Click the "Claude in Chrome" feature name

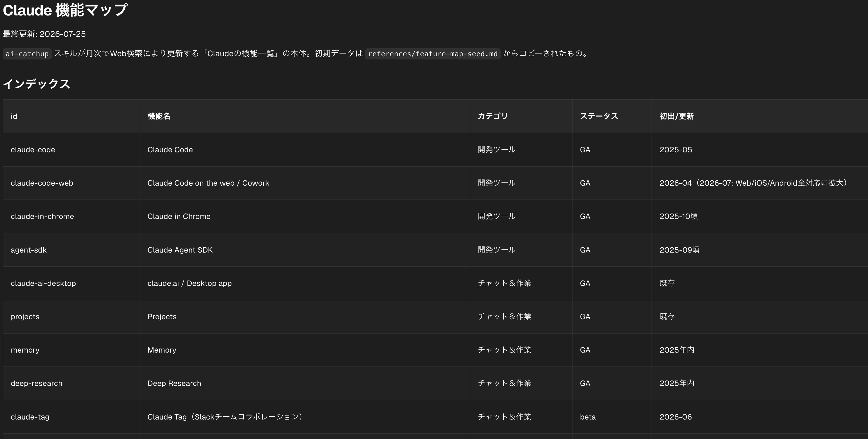[x=179, y=216]
